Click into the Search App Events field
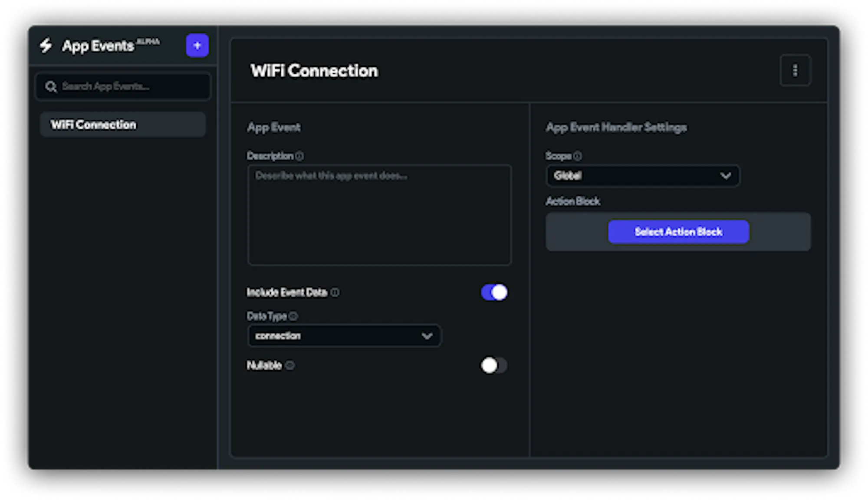868x500 pixels. tap(123, 86)
